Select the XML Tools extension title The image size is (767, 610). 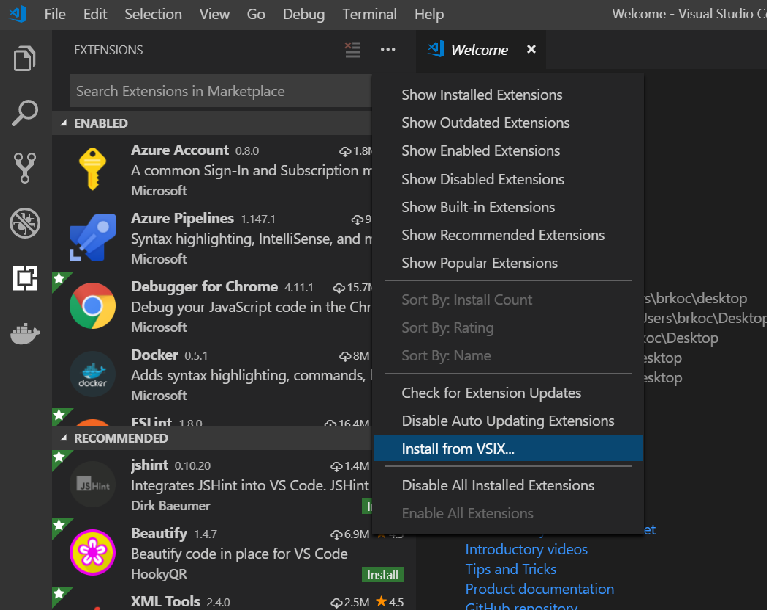click(x=165, y=601)
